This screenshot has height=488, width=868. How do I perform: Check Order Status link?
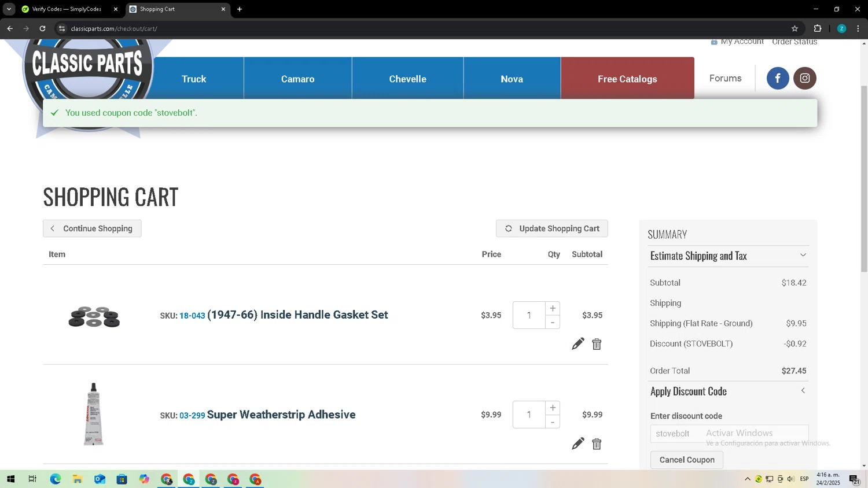click(795, 42)
